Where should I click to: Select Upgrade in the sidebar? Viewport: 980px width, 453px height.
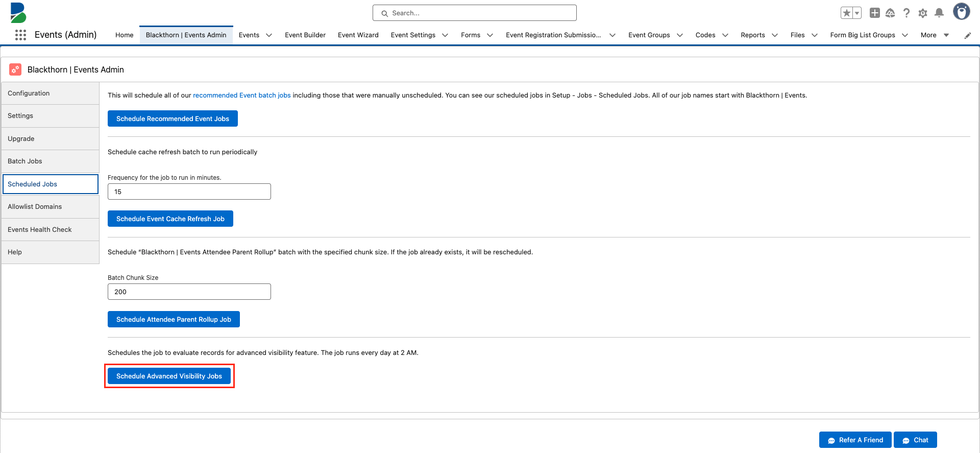(51, 139)
